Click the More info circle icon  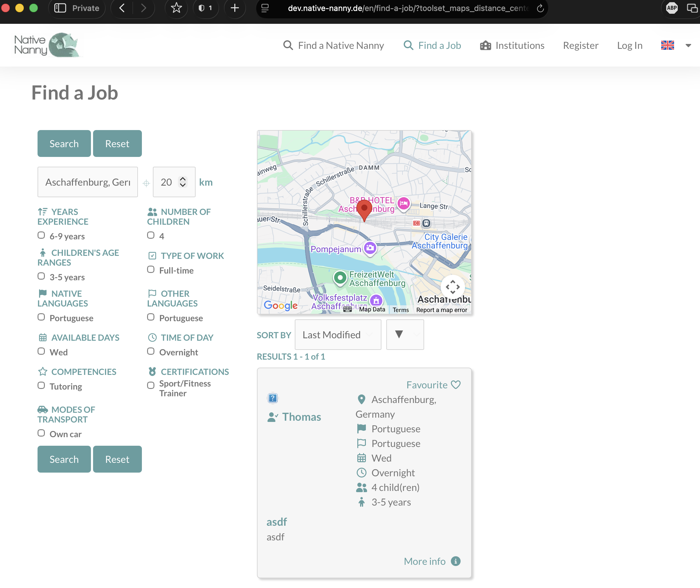(x=455, y=561)
